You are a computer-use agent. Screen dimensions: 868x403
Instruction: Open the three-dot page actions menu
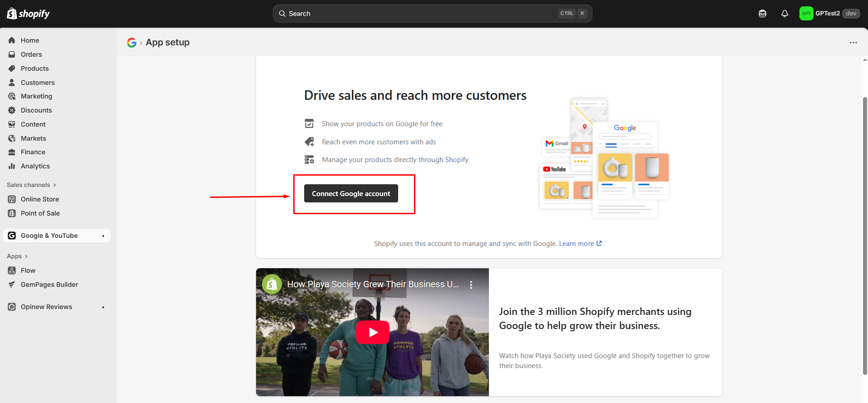(x=853, y=43)
